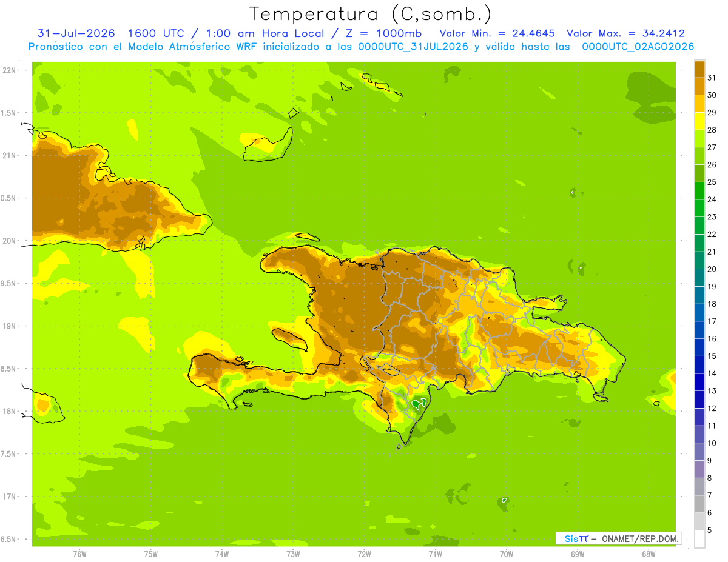Click the '17N' latitude label

pyautogui.click(x=10, y=497)
